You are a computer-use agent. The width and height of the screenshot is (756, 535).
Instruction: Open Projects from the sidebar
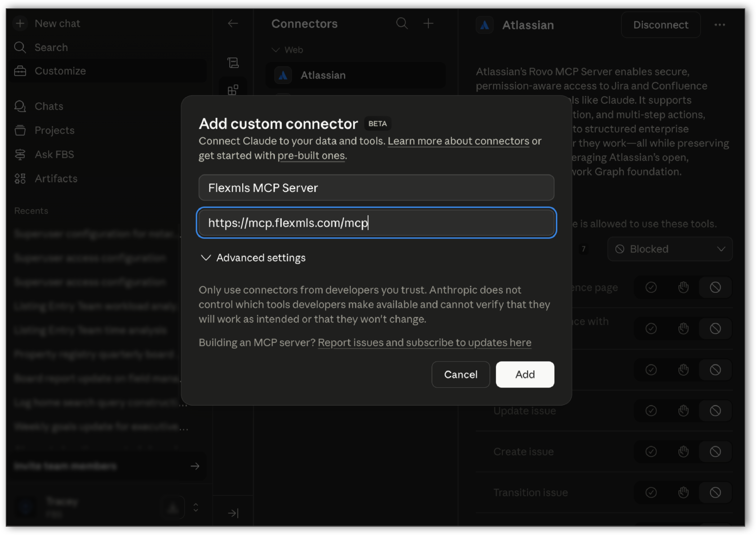click(54, 130)
